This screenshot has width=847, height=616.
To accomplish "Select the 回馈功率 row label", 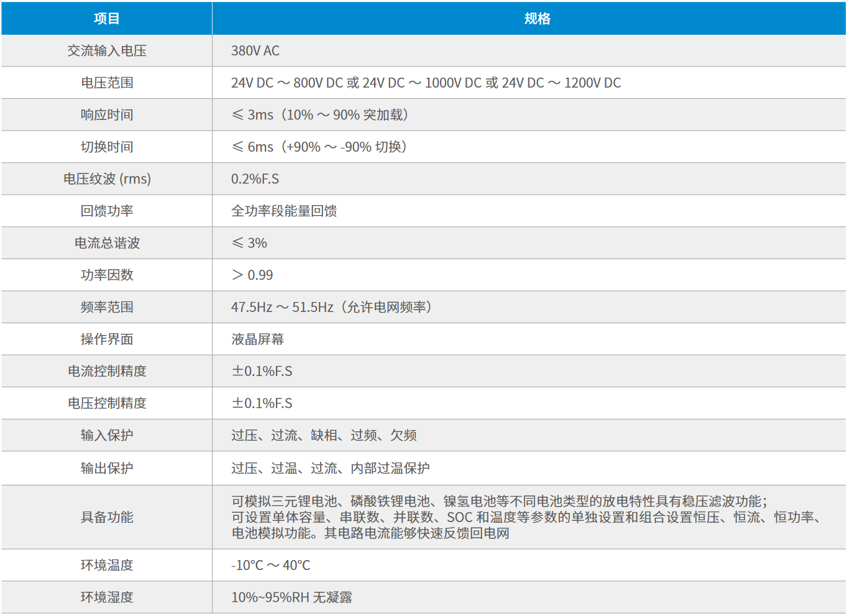I will tap(106, 211).
